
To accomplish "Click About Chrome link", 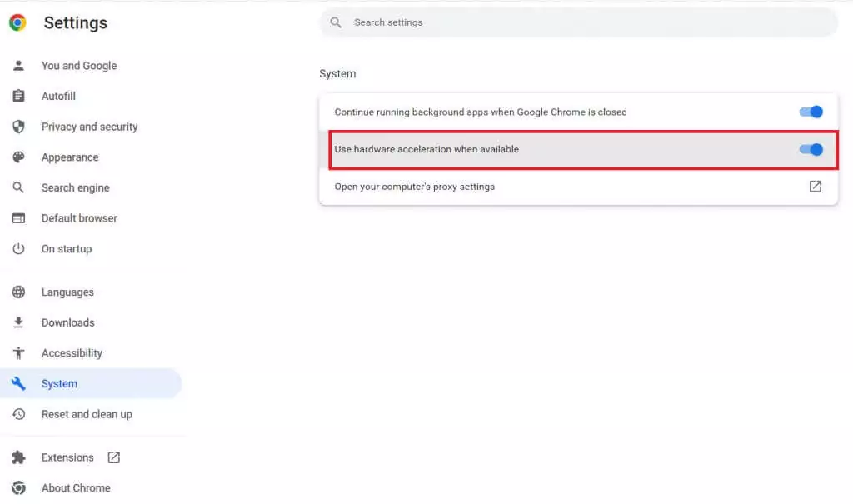I will pos(76,488).
